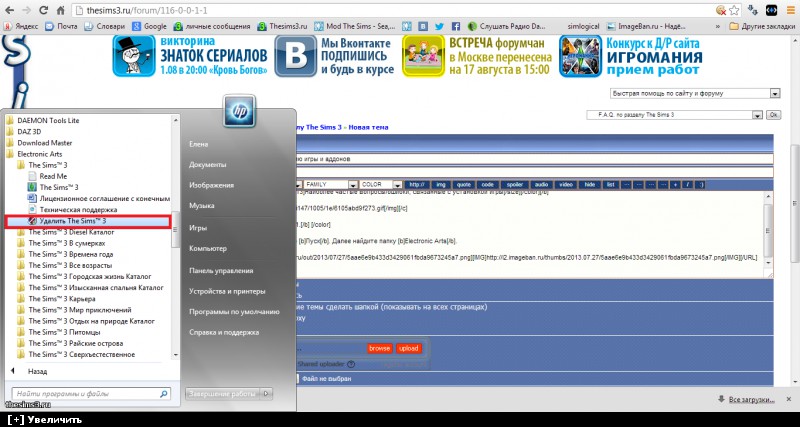Open Изображения in Start menu
800x427 pixels.
point(212,185)
